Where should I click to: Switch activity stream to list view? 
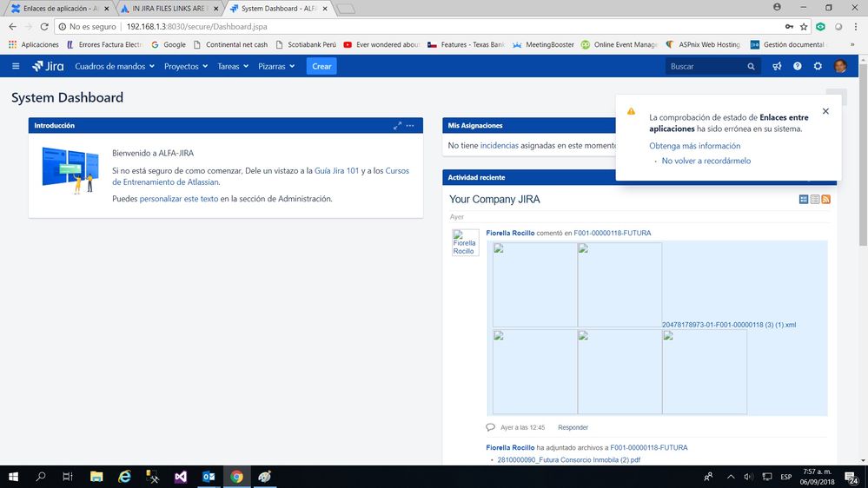click(x=815, y=199)
